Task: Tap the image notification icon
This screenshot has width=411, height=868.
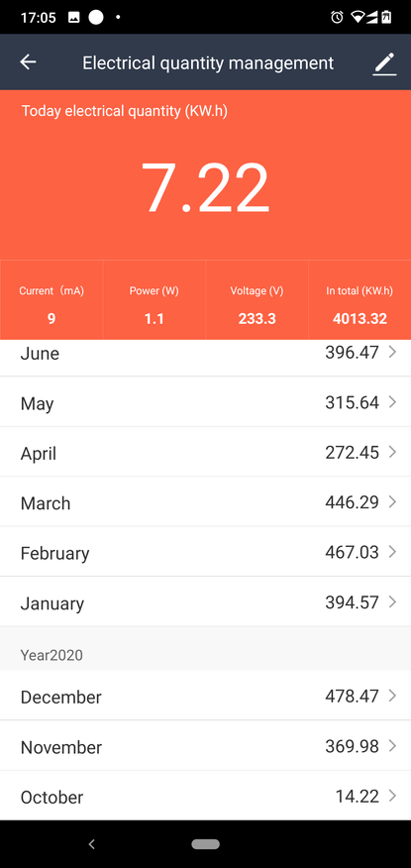Action: pyautogui.click(x=73, y=17)
